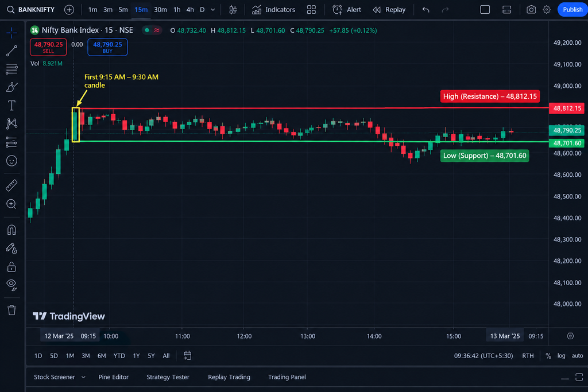Open chart settings hexagon gear icon
Image resolution: width=588 pixels, height=392 pixels.
click(x=547, y=10)
